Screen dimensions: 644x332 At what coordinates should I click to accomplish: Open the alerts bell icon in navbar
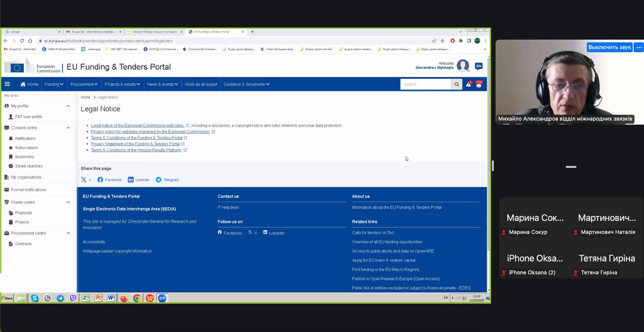468,84
